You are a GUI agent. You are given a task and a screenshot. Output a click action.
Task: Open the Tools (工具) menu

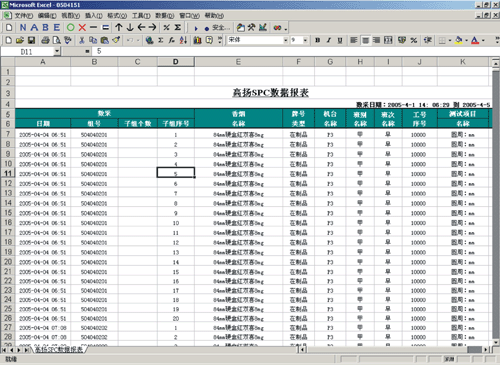(141, 16)
